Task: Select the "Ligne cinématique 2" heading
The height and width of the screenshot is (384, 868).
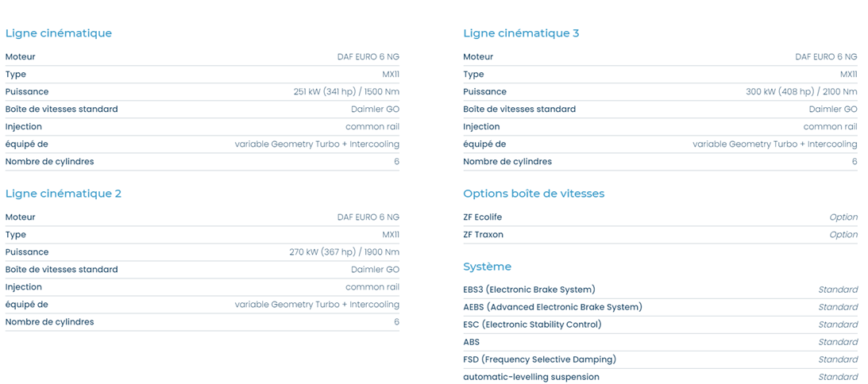Action: tap(63, 194)
